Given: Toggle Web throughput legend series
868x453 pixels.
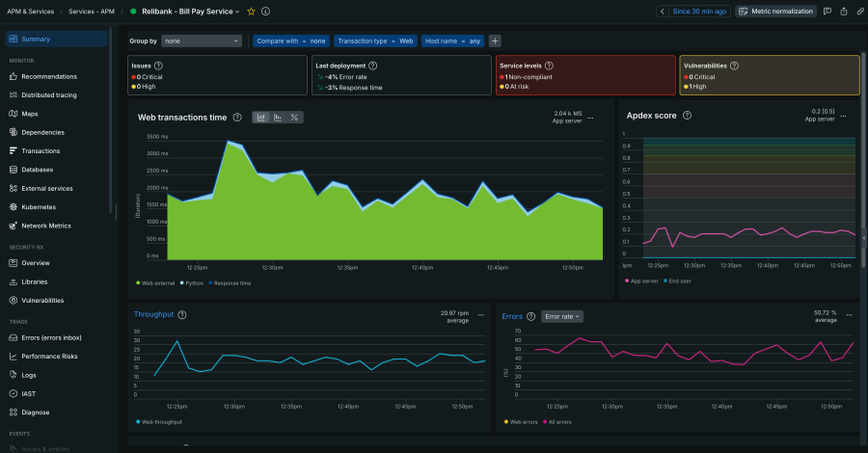Looking at the screenshot, I should [159, 422].
